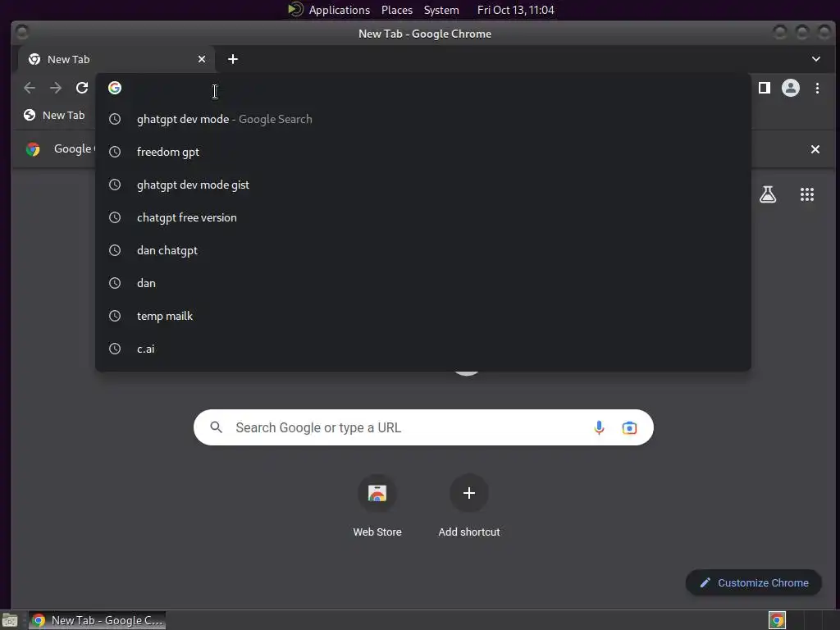Click the Customize Chrome button

click(754, 583)
